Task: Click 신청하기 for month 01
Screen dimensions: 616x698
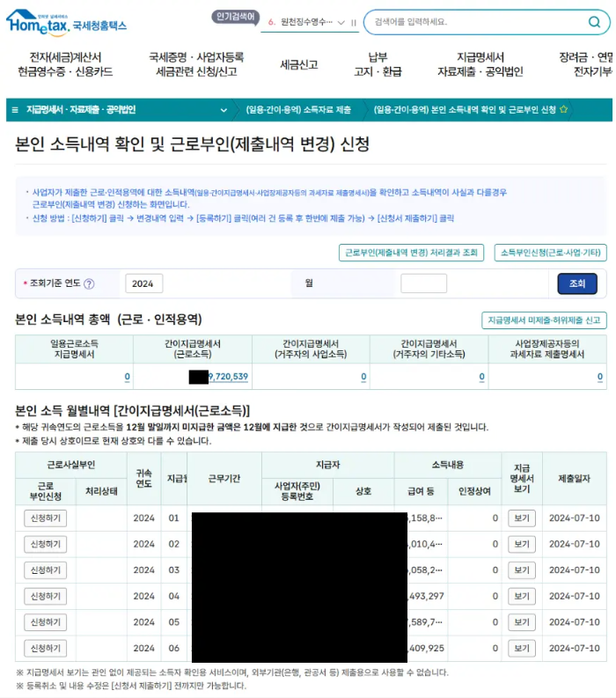Action: [46, 518]
